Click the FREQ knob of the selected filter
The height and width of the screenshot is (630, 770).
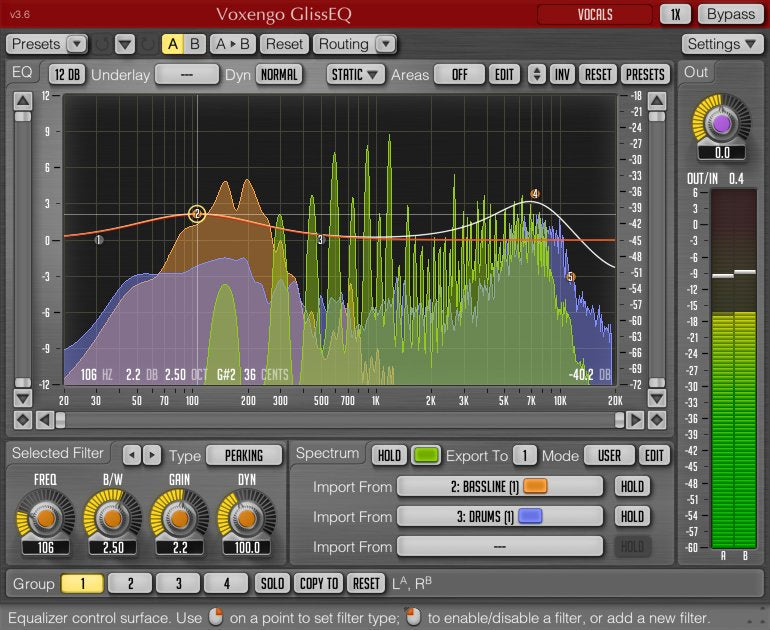44,519
